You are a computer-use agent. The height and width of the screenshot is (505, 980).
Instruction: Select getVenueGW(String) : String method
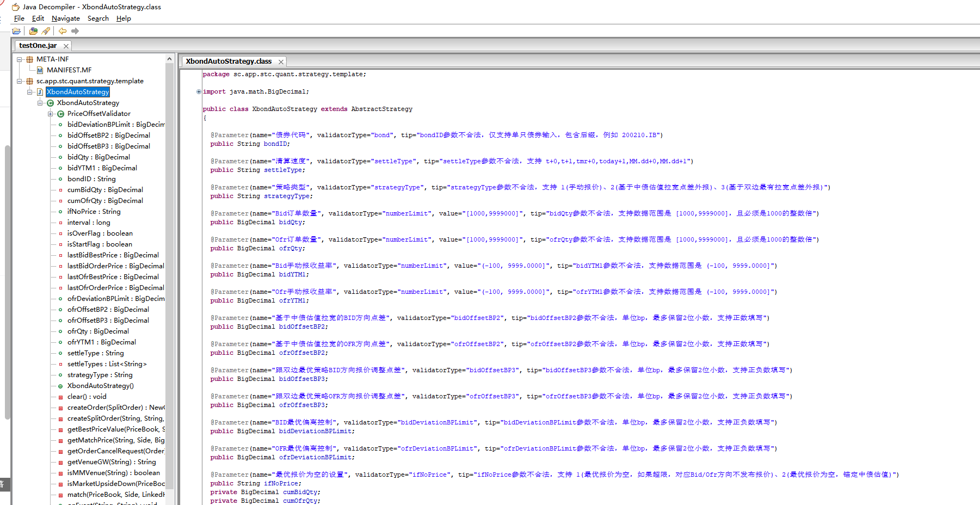point(112,462)
